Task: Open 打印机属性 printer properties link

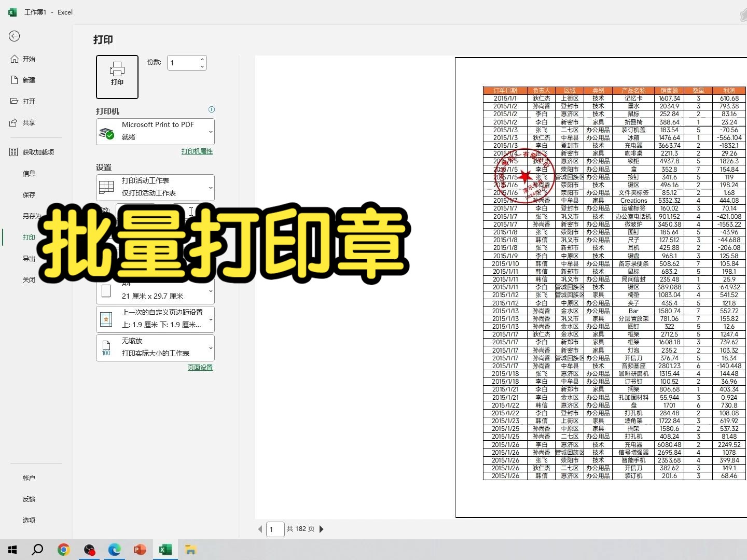Action: 197,151
